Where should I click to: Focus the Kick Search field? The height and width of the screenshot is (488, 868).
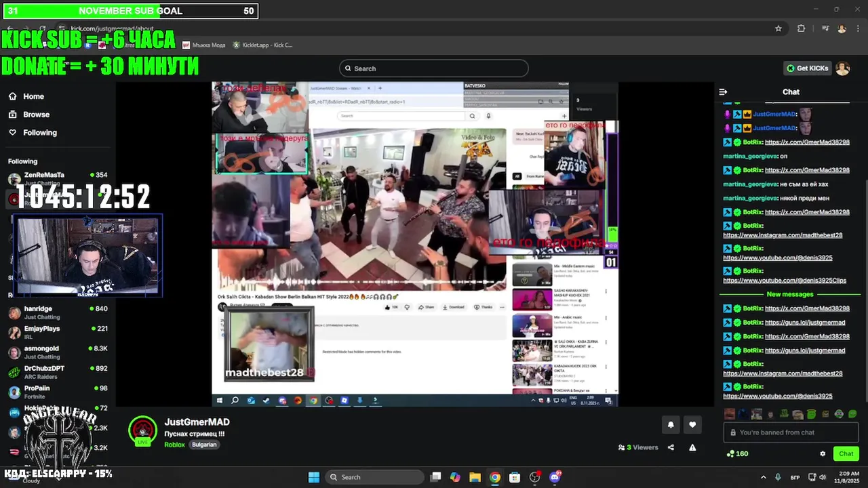pos(434,68)
